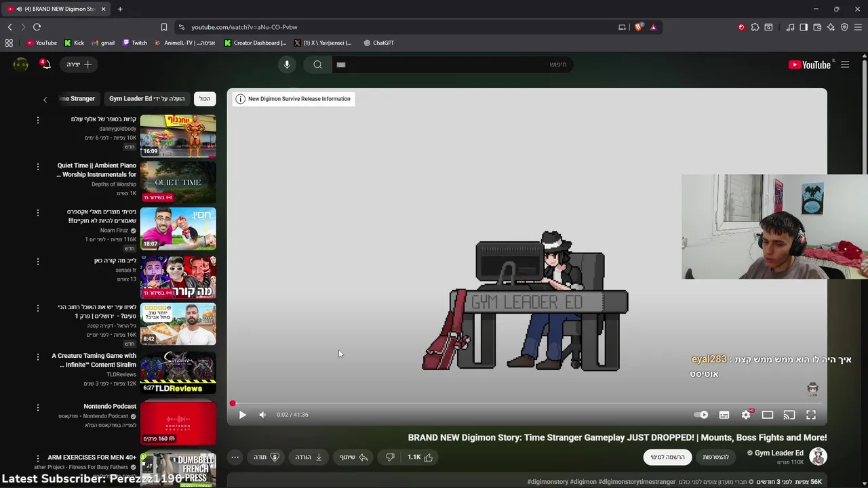Open the Twitch bookmark
868x488 pixels.
click(135, 43)
